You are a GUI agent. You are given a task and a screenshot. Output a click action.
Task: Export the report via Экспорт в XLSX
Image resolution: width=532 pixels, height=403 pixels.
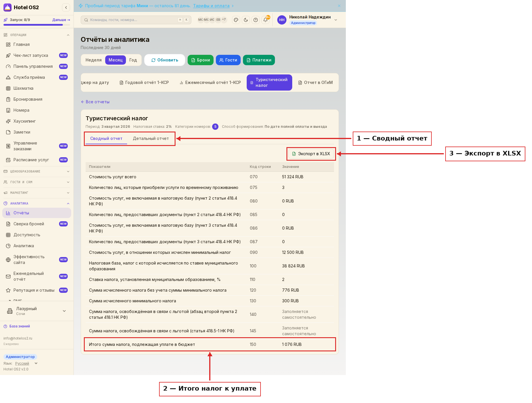point(311,154)
